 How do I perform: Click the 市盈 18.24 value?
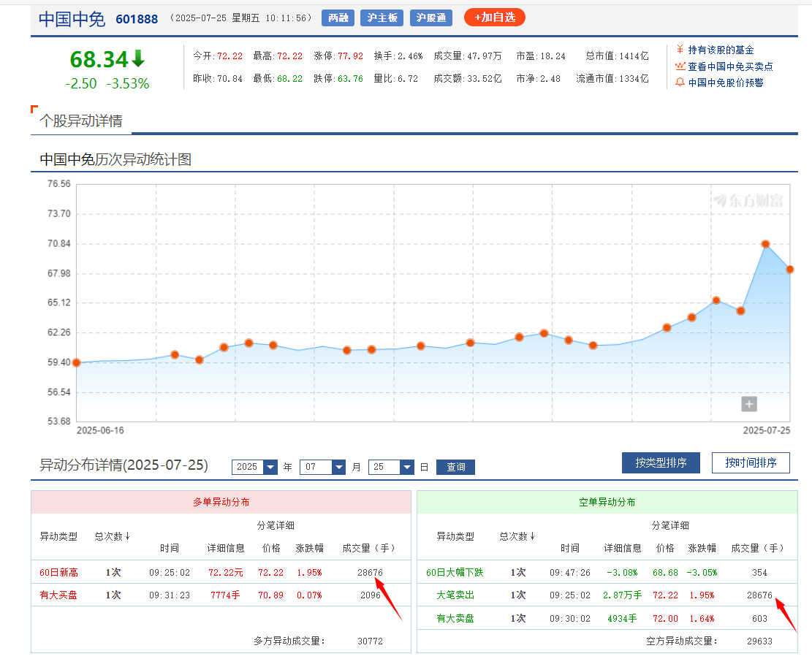[x=553, y=56]
